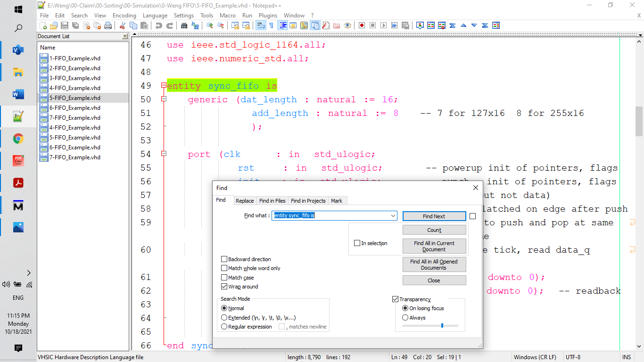644x362 pixels.
Task: Open Google Chrome from taskbar
Action: [x=18, y=139]
